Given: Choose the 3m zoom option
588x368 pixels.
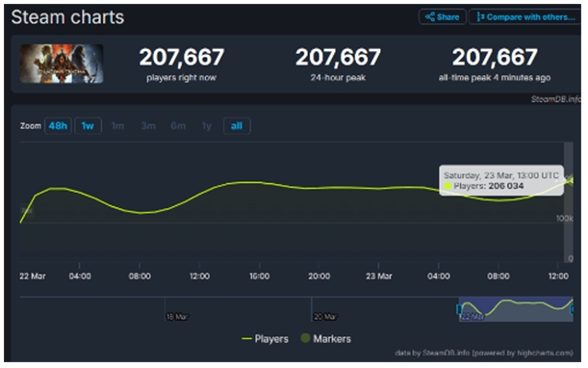Looking at the screenshot, I should 148,126.
